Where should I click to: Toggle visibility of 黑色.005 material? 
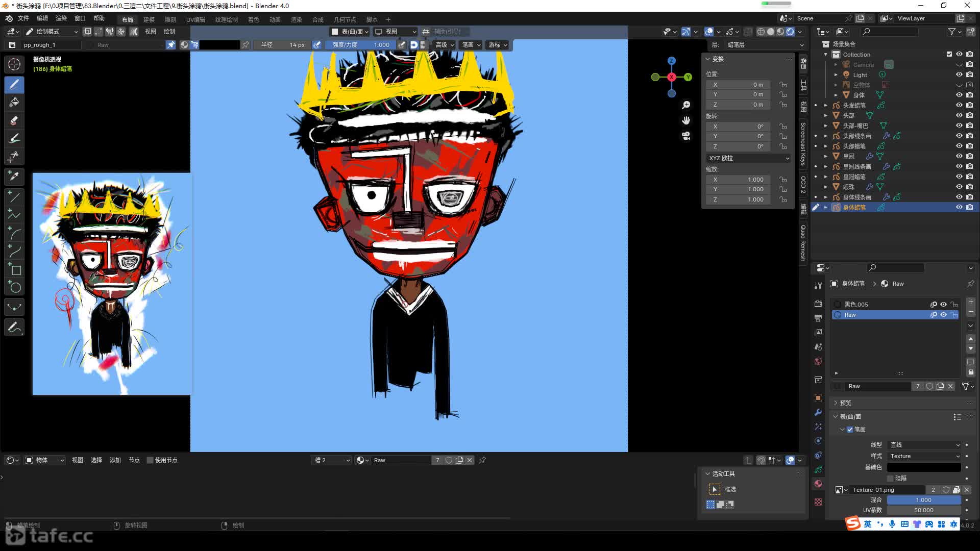tap(944, 305)
